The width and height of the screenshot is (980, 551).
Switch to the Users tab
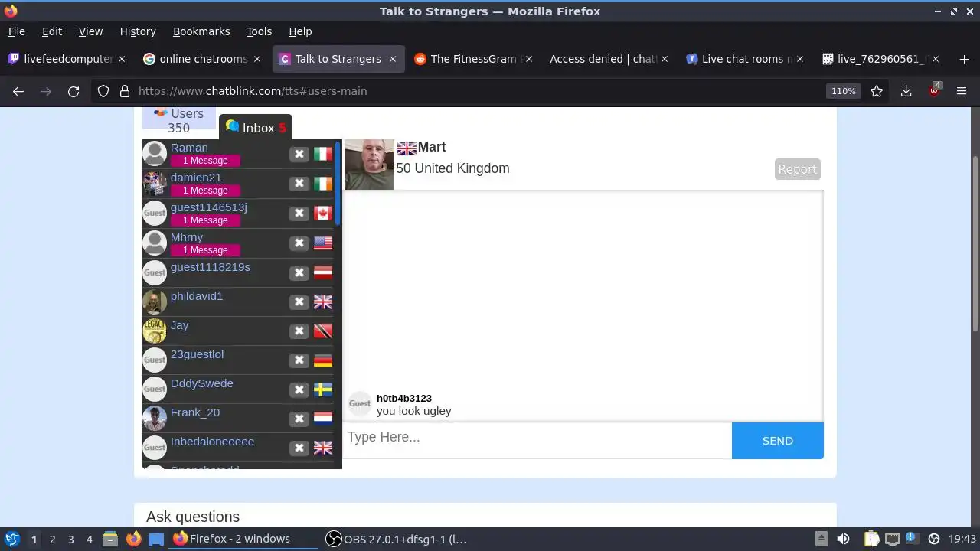pos(179,119)
